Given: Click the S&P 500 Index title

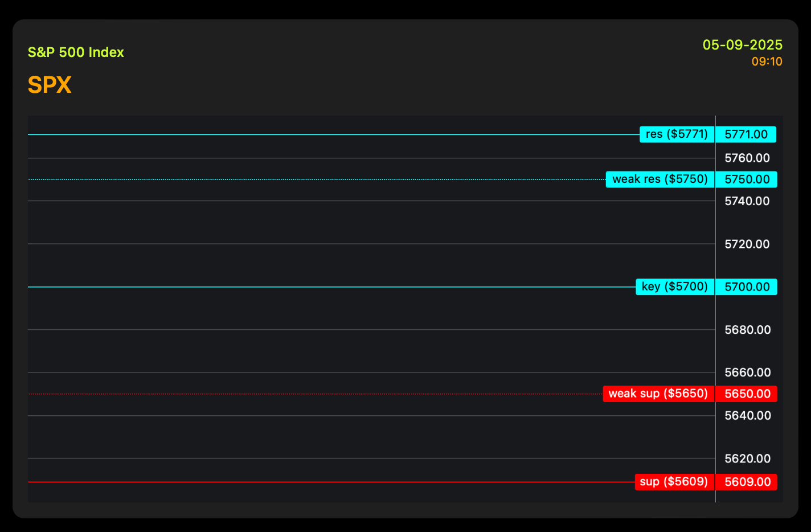Looking at the screenshot, I should 76,52.
